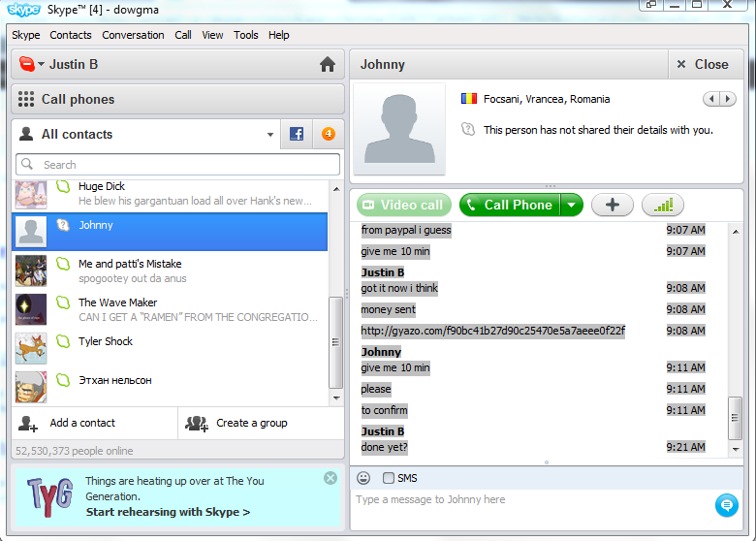Select Huge Dick contact's avatar

pos(31,194)
